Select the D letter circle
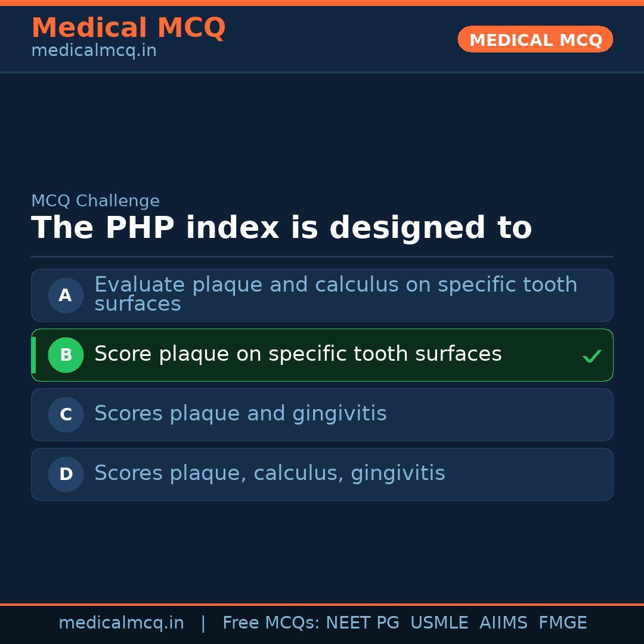This screenshot has width=644, height=644. (66, 474)
